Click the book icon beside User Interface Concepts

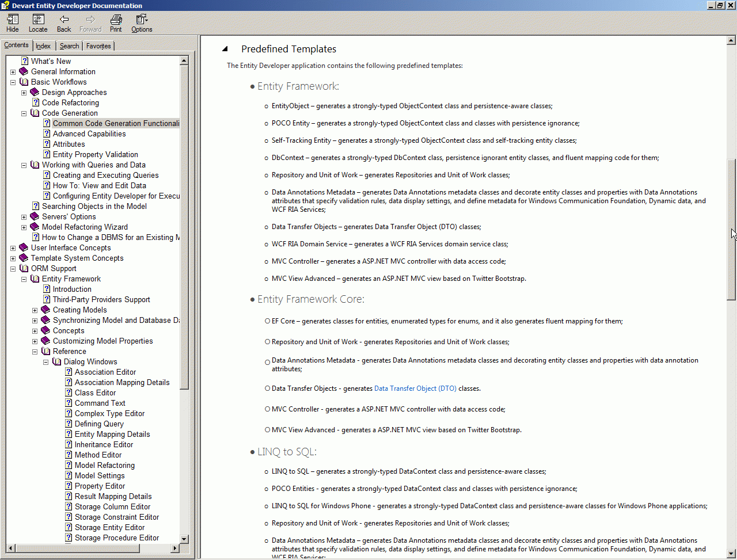coord(24,247)
